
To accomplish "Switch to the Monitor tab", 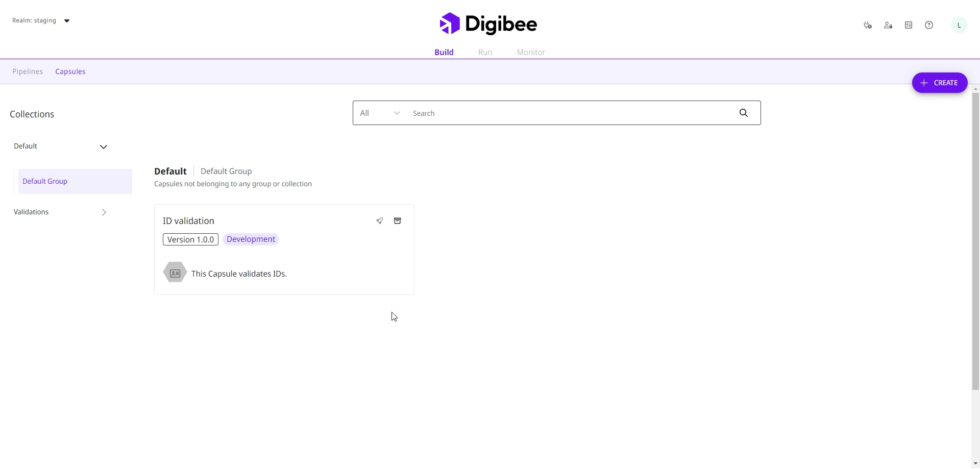I will point(530,52).
